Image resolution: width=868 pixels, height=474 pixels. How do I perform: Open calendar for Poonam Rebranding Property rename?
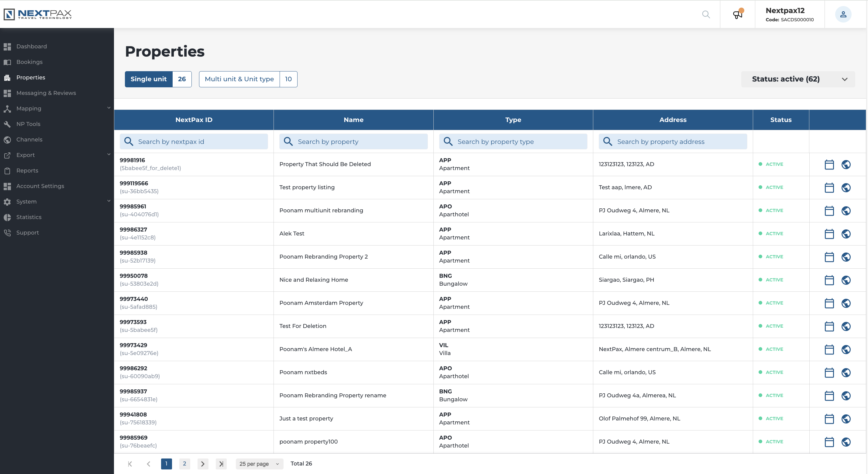click(829, 396)
